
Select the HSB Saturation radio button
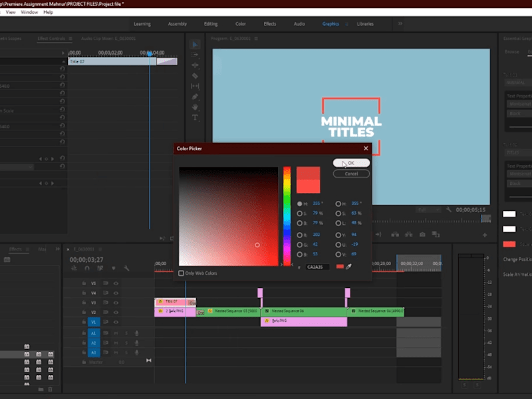coord(300,213)
